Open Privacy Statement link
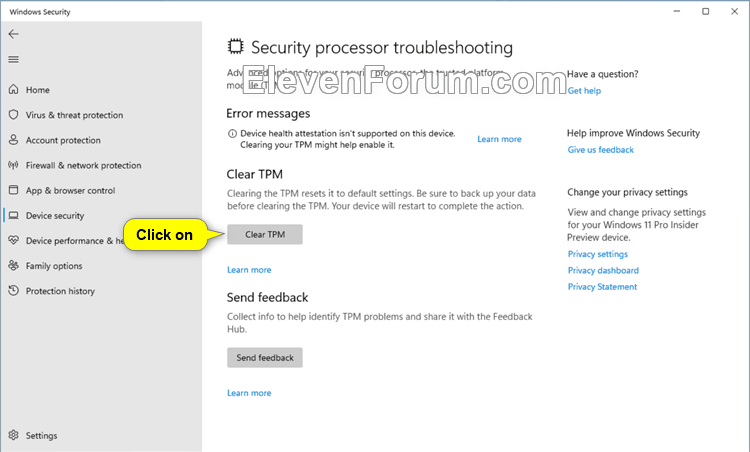750x452 pixels. click(x=602, y=287)
